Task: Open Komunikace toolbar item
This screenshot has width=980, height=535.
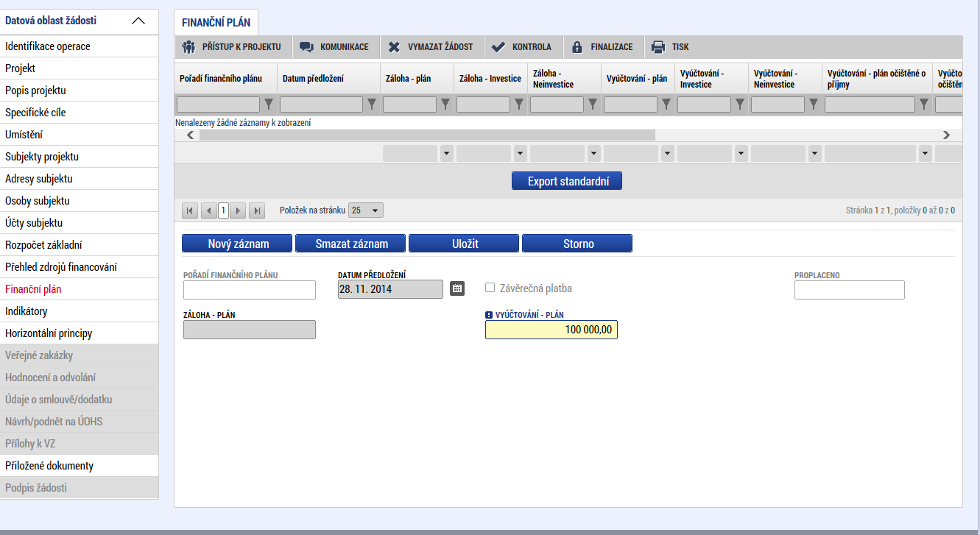Action: pyautogui.click(x=336, y=47)
